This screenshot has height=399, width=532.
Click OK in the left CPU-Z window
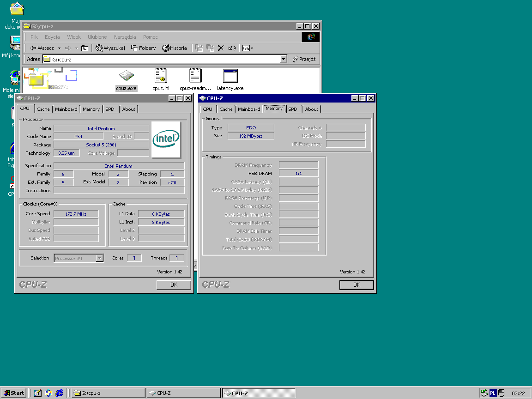[x=174, y=284]
